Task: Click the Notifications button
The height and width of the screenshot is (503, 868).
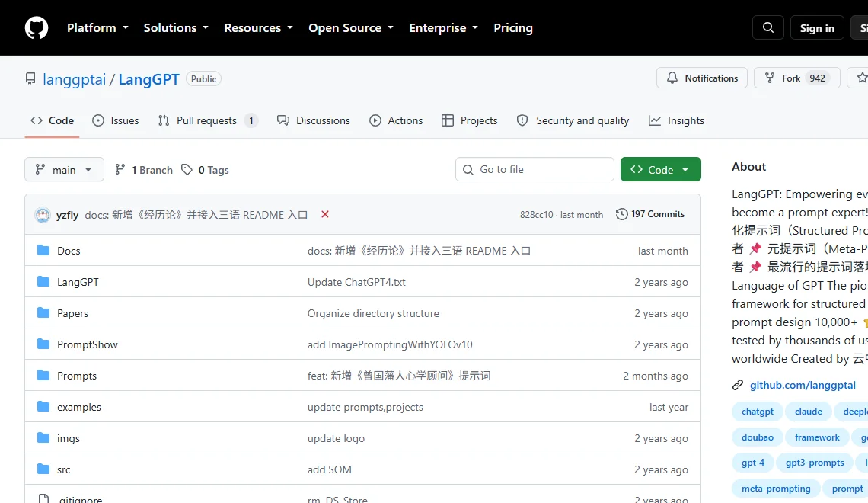Action: point(702,78)
